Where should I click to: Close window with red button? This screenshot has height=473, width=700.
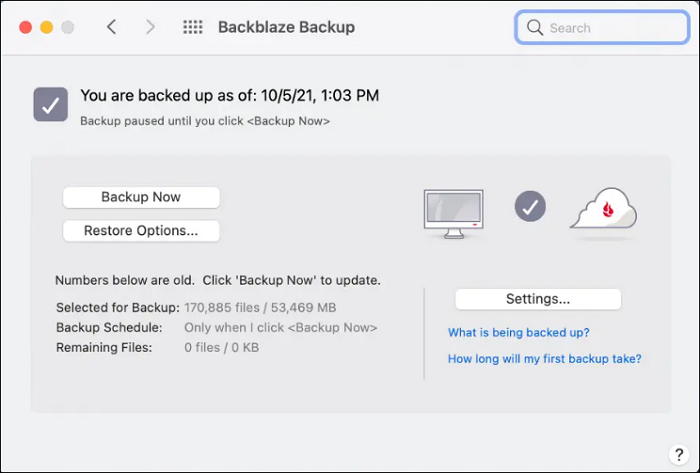pos(25,28)
